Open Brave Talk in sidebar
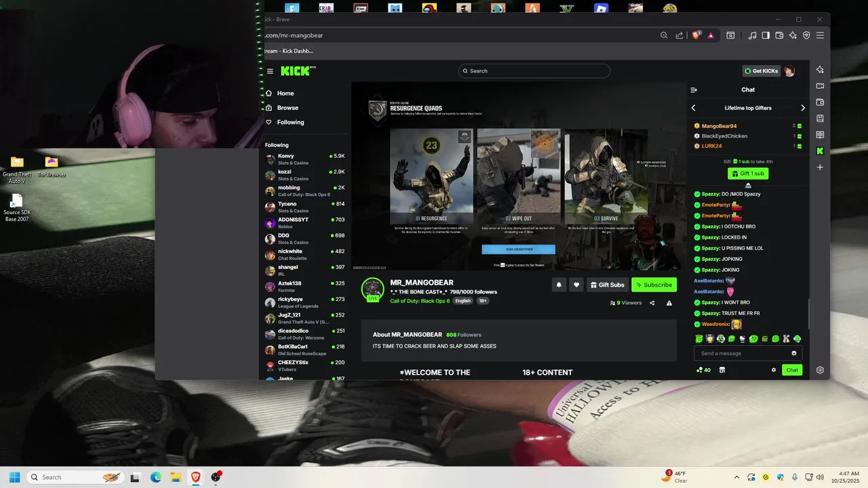The width and height of the screenshot is (868, 488). (820, 86)
